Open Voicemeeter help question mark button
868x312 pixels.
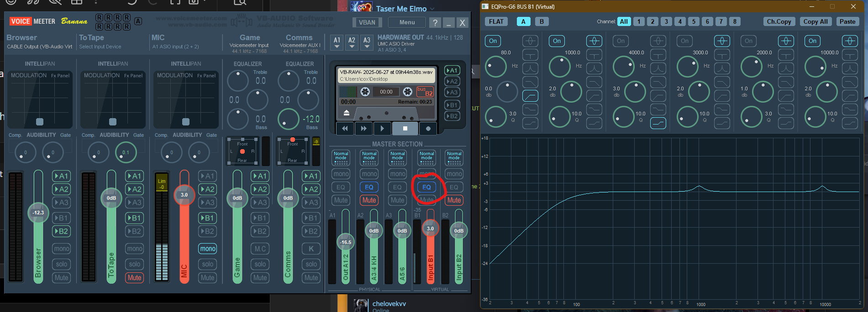click(x=435, y=22)
